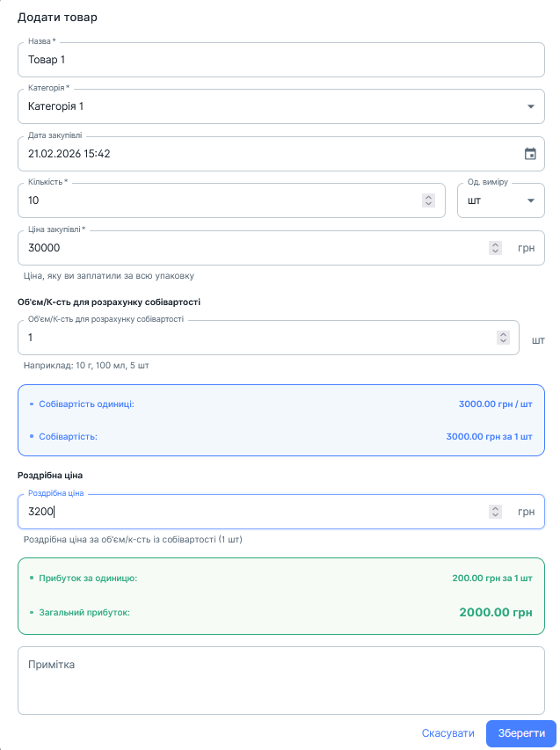Focus the Кількість field showing 10
The image size is (560, 750).
[231, 200]
